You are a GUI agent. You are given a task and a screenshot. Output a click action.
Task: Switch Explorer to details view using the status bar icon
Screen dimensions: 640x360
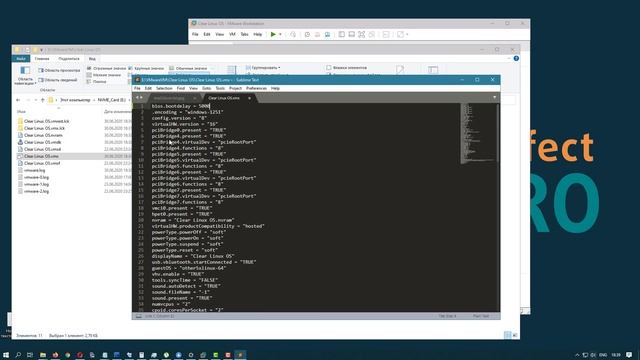click(507, 335)
